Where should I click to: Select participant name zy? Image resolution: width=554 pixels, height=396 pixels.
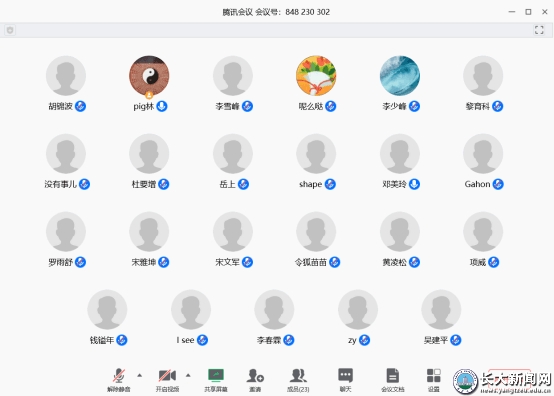click(x=352, y=341)
